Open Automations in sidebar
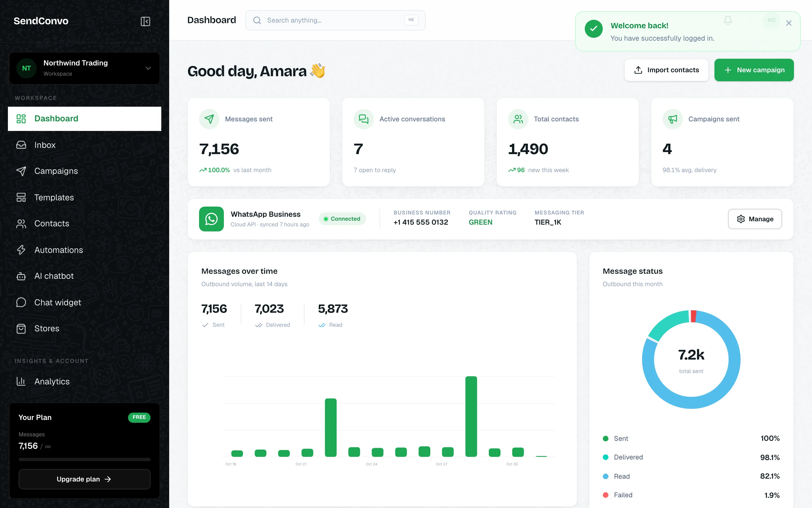812x508 pixels. pos(85,250)
